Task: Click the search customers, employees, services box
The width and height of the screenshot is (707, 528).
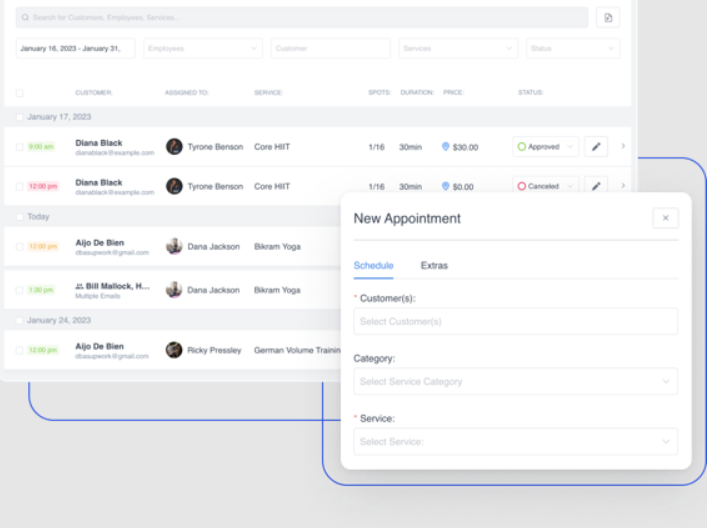Action: point(300,18)
